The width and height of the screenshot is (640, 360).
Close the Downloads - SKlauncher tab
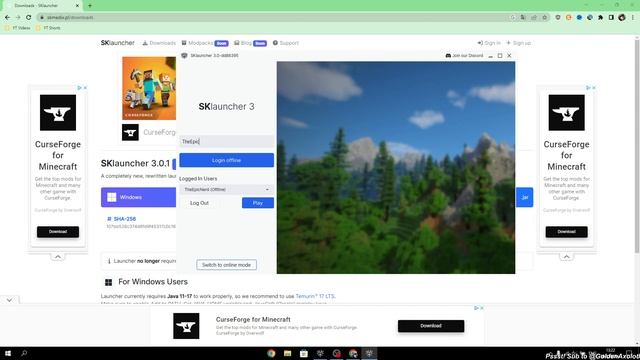pyautogui.click(x=78, y=6)
